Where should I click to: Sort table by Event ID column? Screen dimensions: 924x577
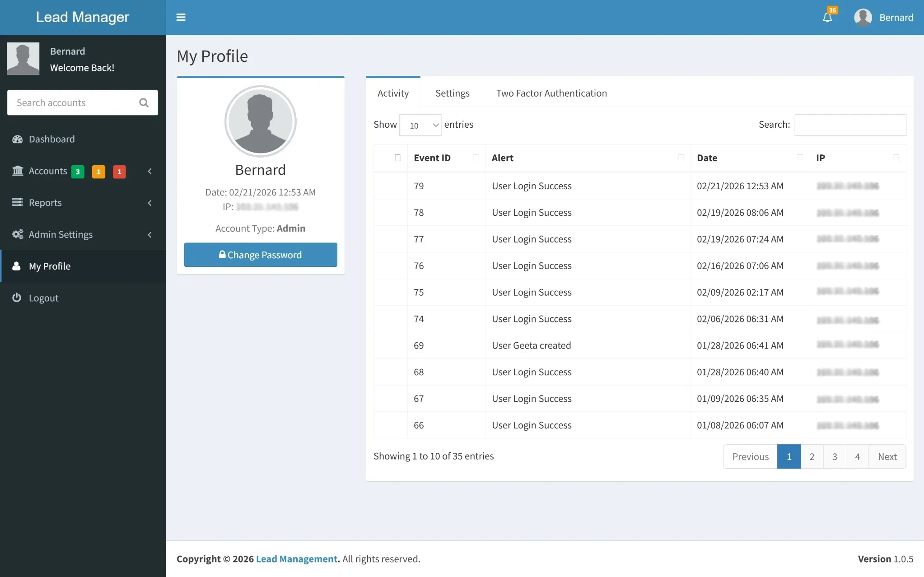tap(432, 158)
